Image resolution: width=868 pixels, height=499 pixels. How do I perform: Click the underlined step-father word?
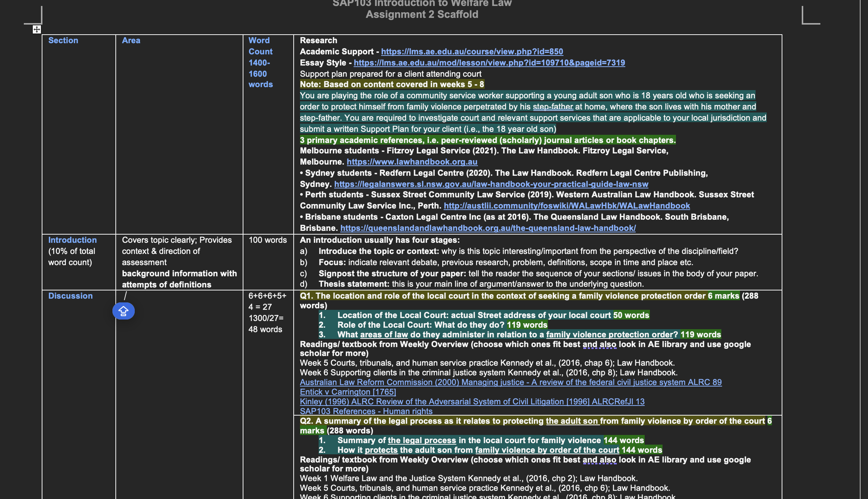click(553, 107)
